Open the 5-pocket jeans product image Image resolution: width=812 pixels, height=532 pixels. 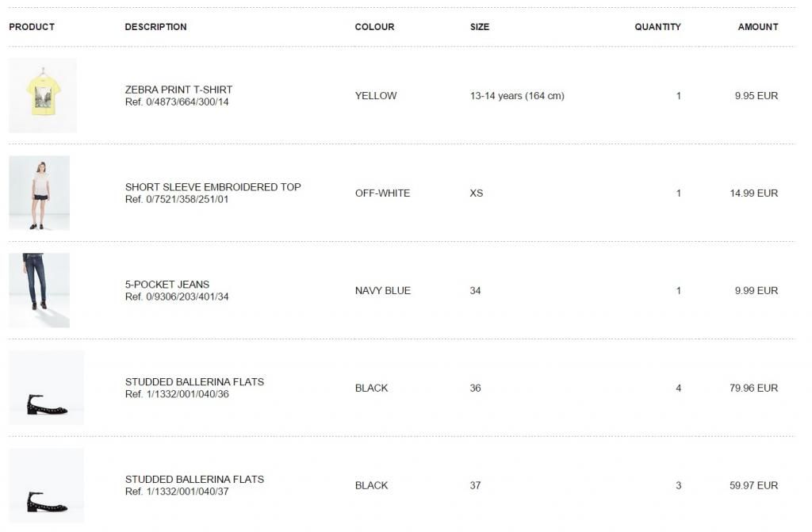[39, 289]
